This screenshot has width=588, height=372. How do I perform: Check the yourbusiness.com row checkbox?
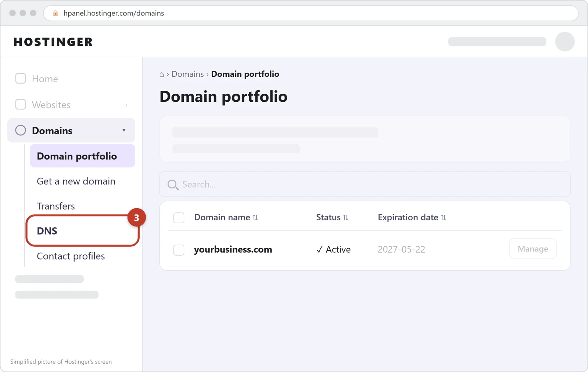(179, 250)
